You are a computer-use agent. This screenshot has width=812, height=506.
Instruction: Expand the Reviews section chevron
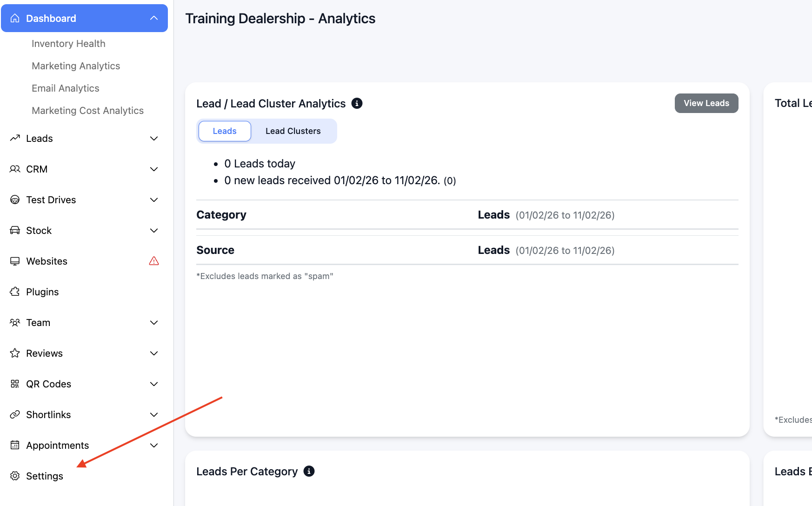pos(154,353)
